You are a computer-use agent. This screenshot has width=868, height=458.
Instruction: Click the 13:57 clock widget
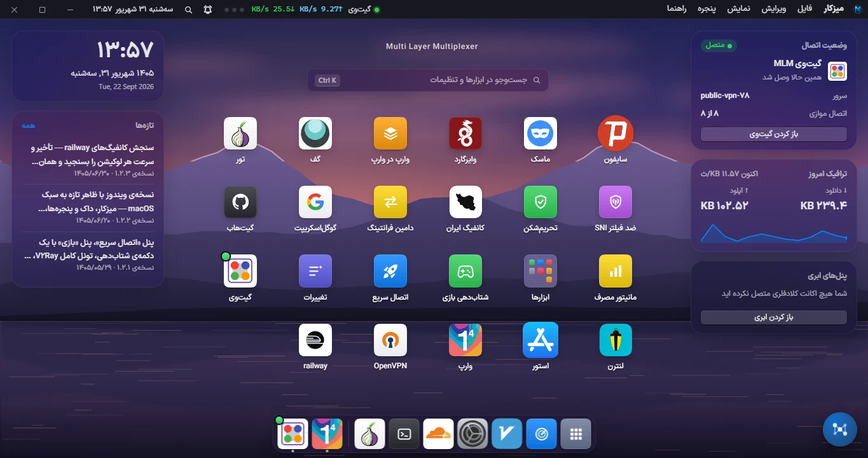(x=88, y=66)
